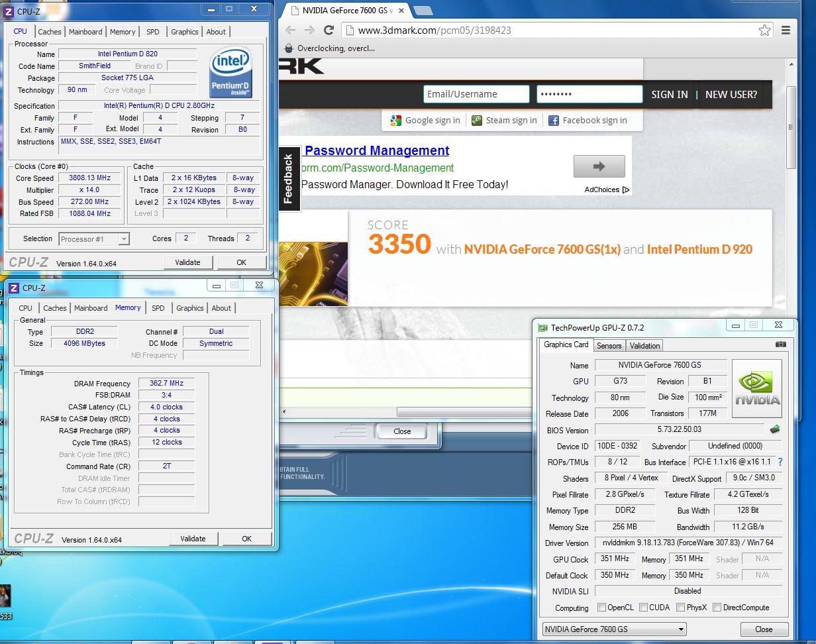
Task: Open Overclocking bookmark in bookmarks bar
Action: [x=329, y=48]
